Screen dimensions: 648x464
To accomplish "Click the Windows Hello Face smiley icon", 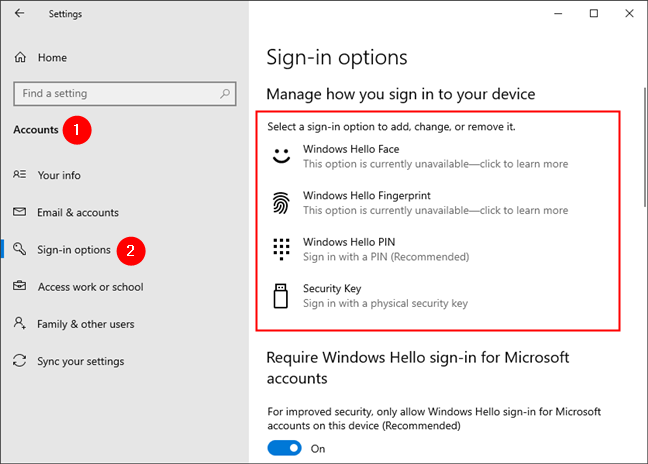I will click(x=280, y=156).
